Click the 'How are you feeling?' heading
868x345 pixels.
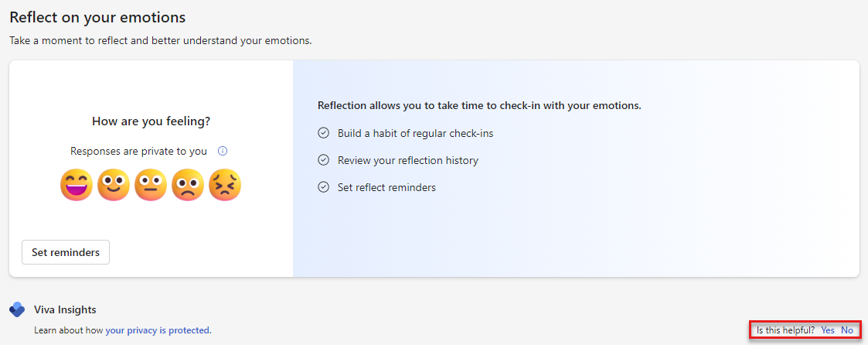click(x=151, y=121)
